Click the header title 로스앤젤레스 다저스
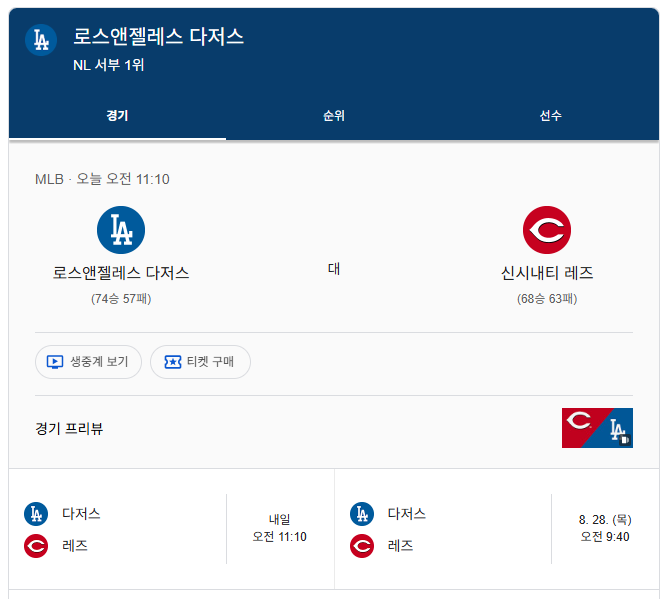Screen dimensions: 669x599 pyautogui.click(x=158, y=36)
